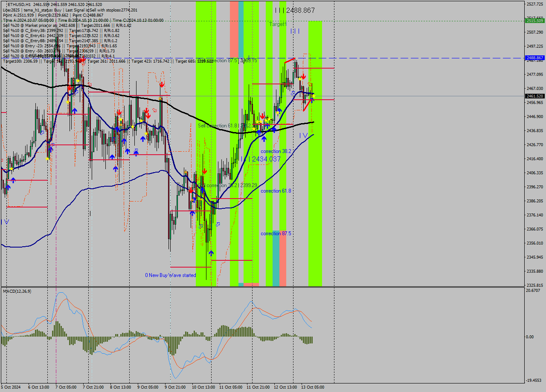Image resolution: width=546 pixels, height=392 pixels.
Task: Click 'Point A:2511.939' info line
Action: (53, 15)
